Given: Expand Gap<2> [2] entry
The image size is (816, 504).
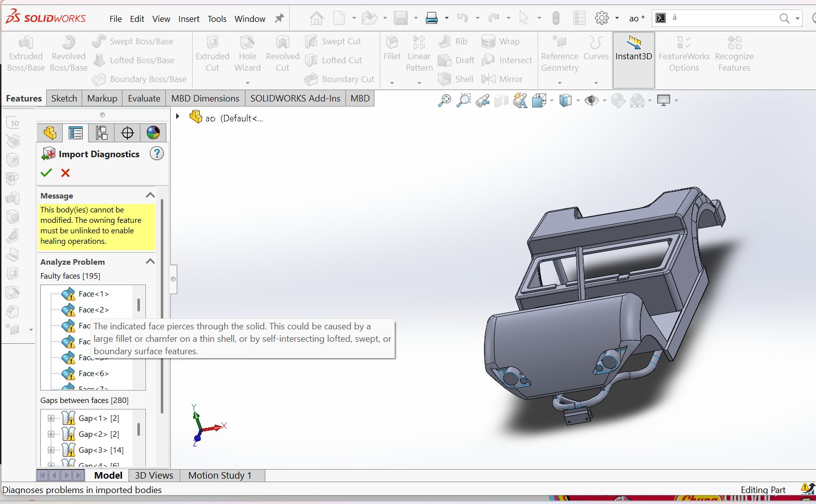Looking at the screenshot, I should point(51,434).
